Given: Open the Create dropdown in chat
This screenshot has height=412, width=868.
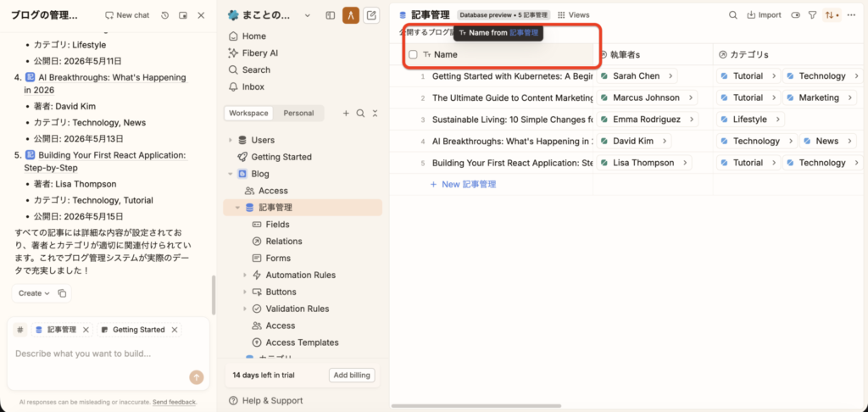Looking at the screenshot, I should [34, 293].
